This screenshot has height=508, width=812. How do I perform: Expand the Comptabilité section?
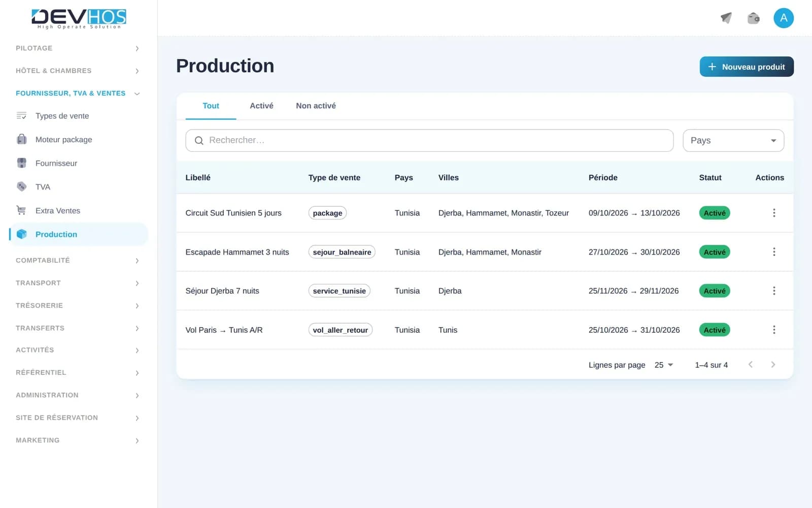pos(78,260)
